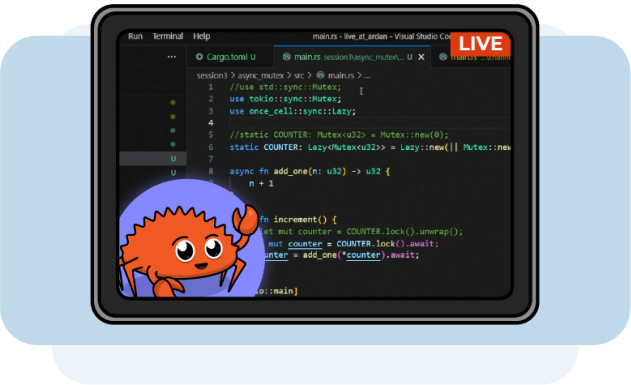Click 'COUNTER.lock().await' code
This screenshot has height=385, width=631.
click(387, 243)
